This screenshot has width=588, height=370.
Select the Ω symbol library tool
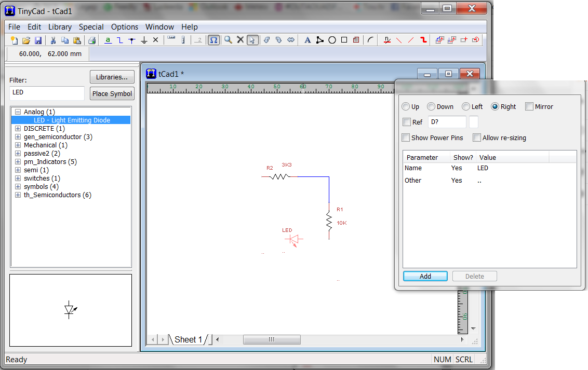[x=214, y=40]
